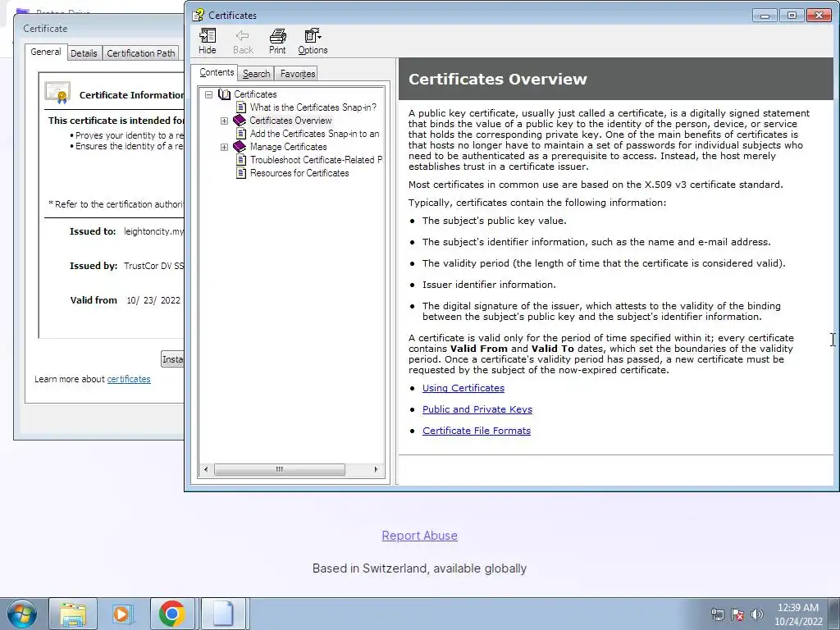Click the Report Abuse link
Viewport: 840px width, 630px height.
[419, 536]
